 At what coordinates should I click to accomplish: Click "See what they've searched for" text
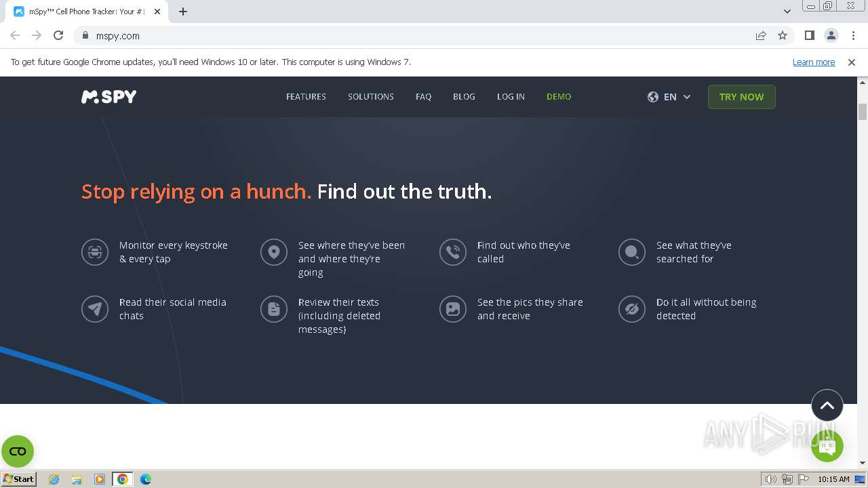tap(694, 252)
